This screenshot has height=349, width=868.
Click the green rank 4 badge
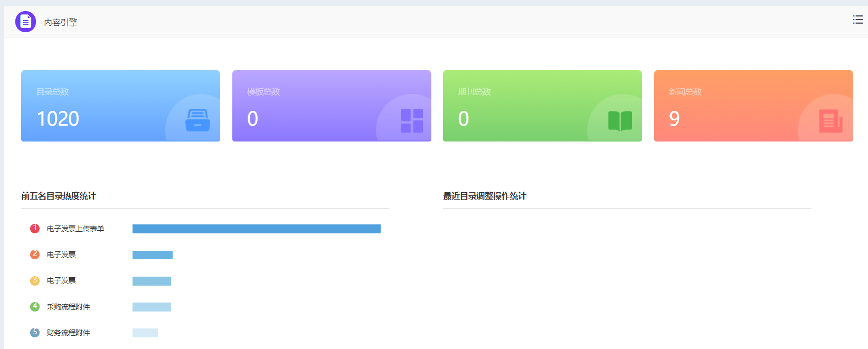35,307
